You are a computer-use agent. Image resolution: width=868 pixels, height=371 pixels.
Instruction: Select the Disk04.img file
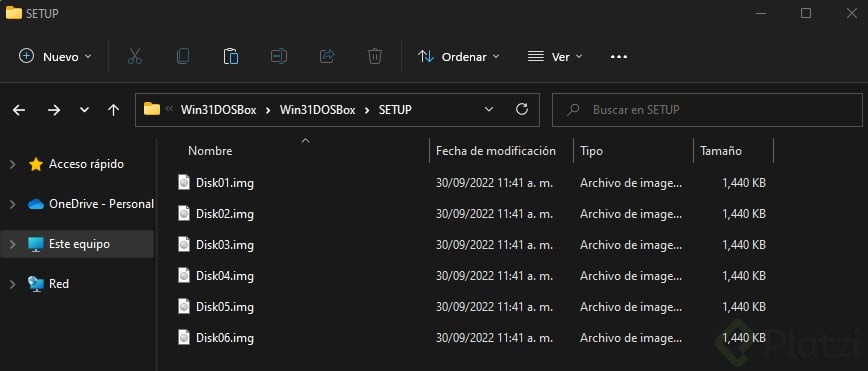click(x=225, y=276)
